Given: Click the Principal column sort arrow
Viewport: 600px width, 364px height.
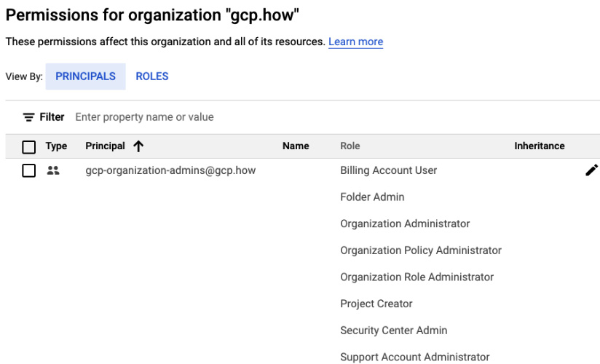Looking at the screenshot, I should coord(138,146).
